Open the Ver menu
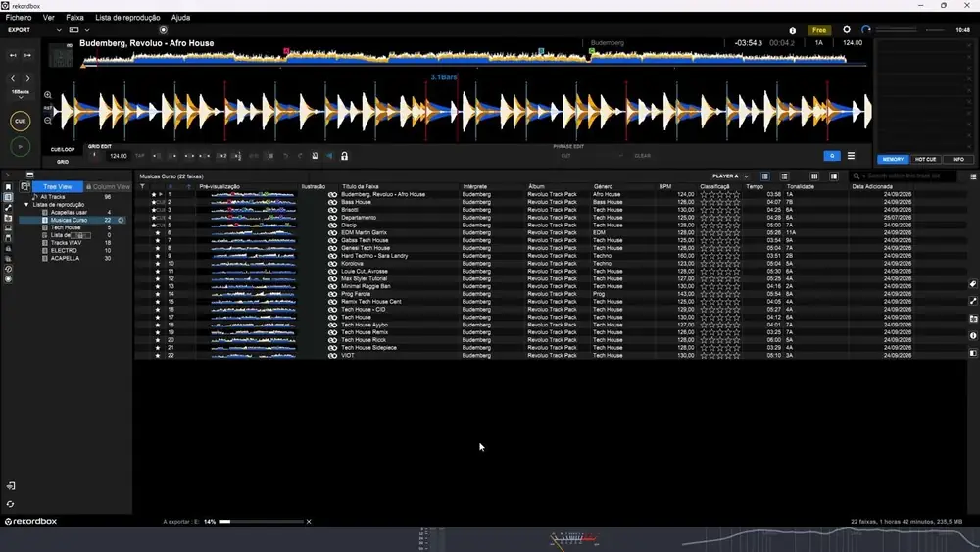Viewport: 980px width, 552px height. pos(49,18)
